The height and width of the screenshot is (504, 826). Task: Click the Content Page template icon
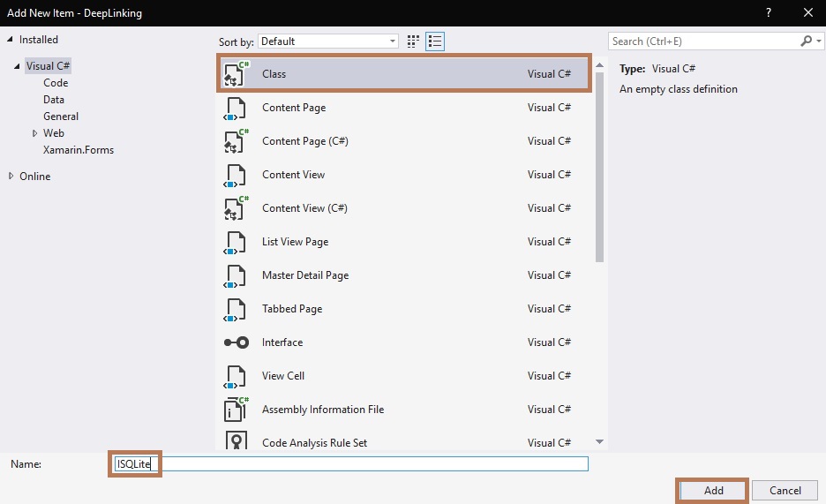coord(235,108)
